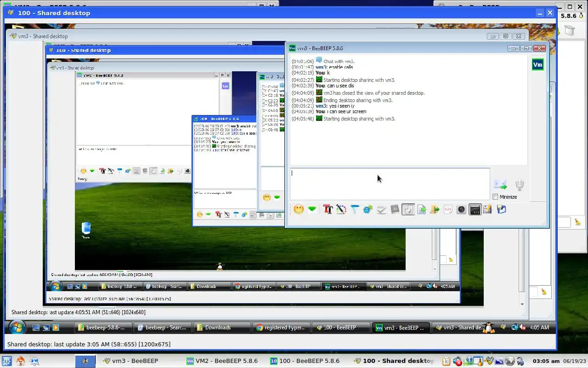Open beebeep-5.8.6 item in inner taskbar
This screenshot has height=368, width=588.
[103, 328]
